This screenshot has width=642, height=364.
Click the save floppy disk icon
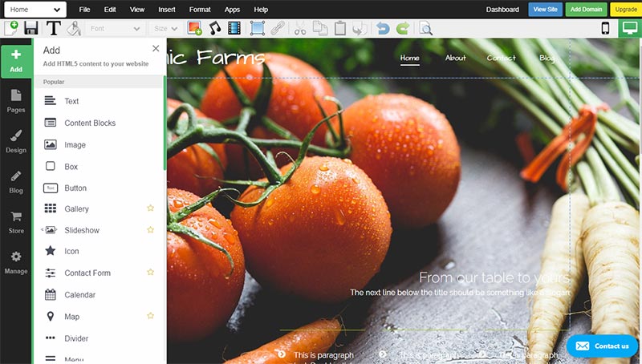31,29
